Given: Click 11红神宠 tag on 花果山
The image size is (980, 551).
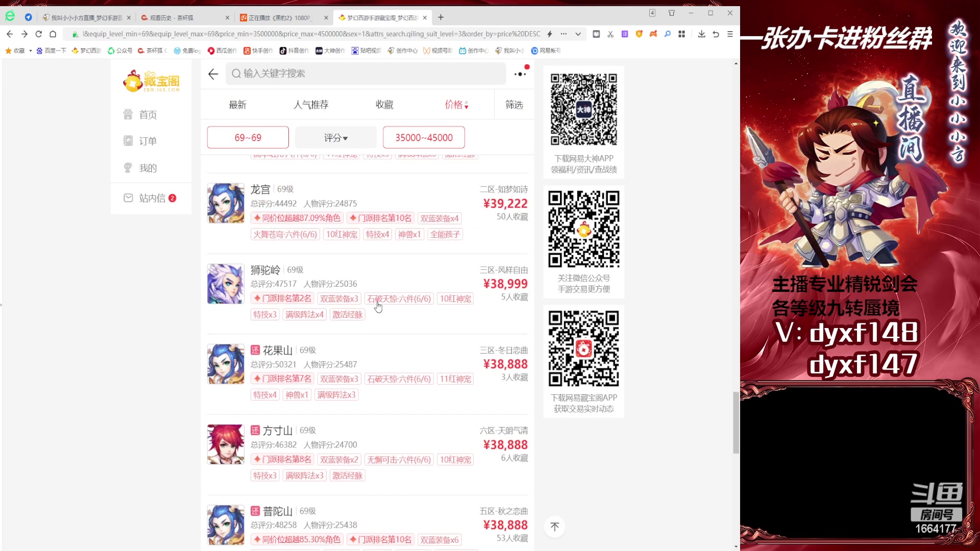Looking at the screenshot, I should point(455,379).
